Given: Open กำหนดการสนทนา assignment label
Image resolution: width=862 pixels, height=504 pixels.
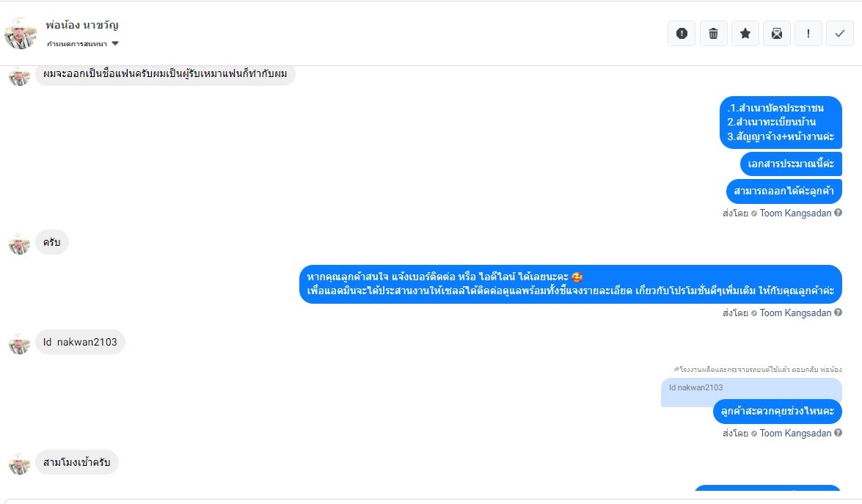Looking at the screenshot, I should (77, 44).
